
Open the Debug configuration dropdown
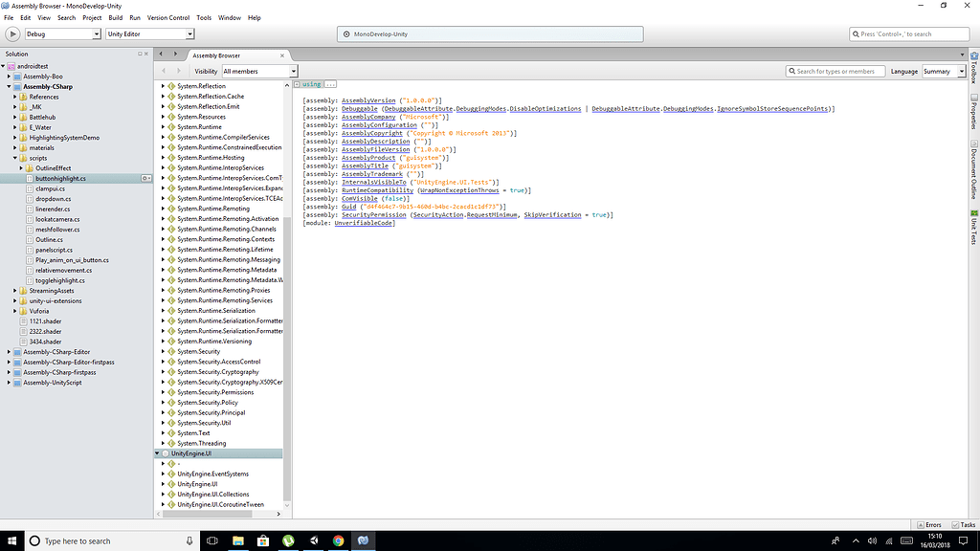tap(62, 34)
